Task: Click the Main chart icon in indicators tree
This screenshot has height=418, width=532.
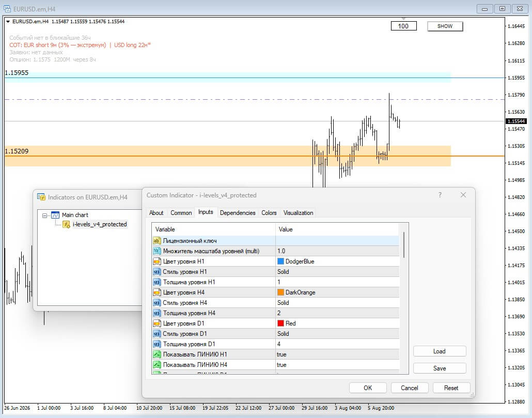Action: 55,215
